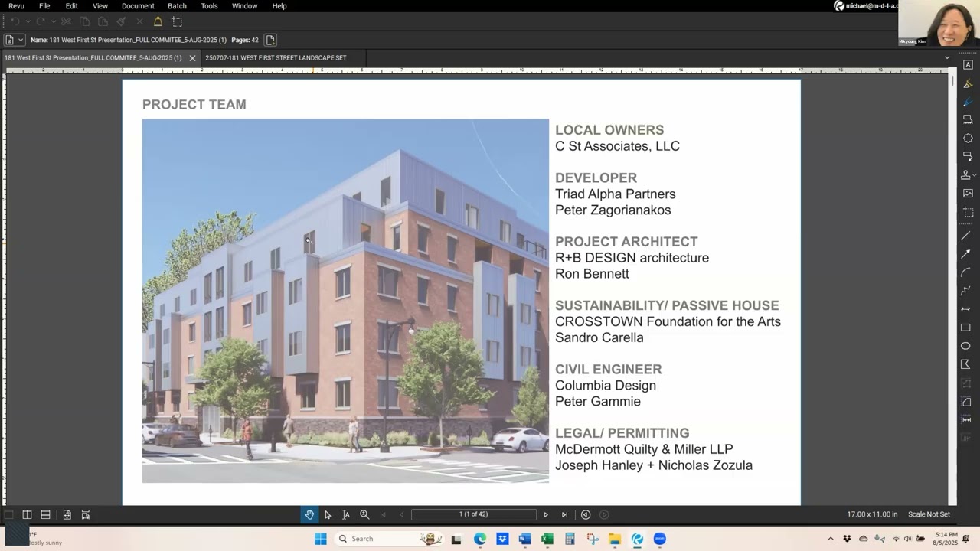Viewport: 980px width, 551px height.
Task: Go to next page
Action: [x=546, y=514]
